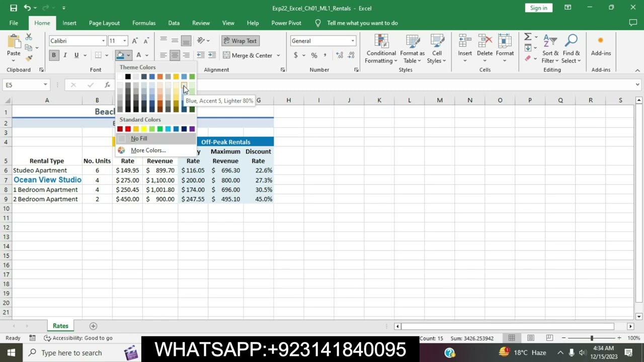Viewport: 644px width, 362px height.
Task: Click the Clear eraser icon
Action: tap(528, 58)
